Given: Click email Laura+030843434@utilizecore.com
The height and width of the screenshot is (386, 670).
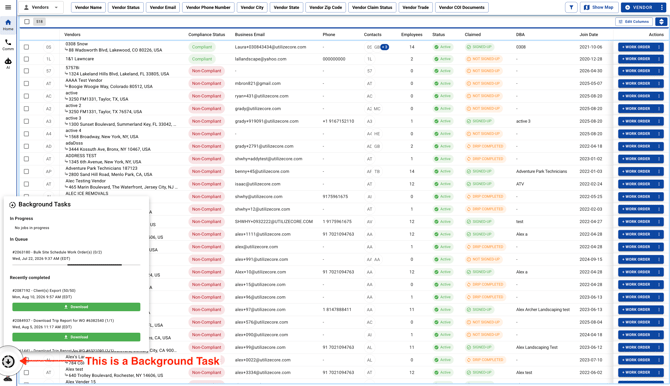Looking at the screenshot, I should [270, 47].
